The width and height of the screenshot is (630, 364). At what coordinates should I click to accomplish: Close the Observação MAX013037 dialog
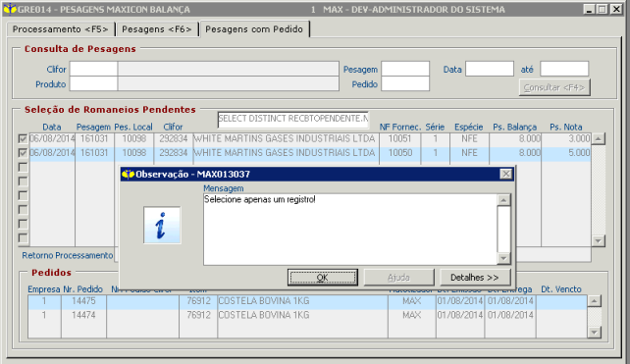coord(505,174)
